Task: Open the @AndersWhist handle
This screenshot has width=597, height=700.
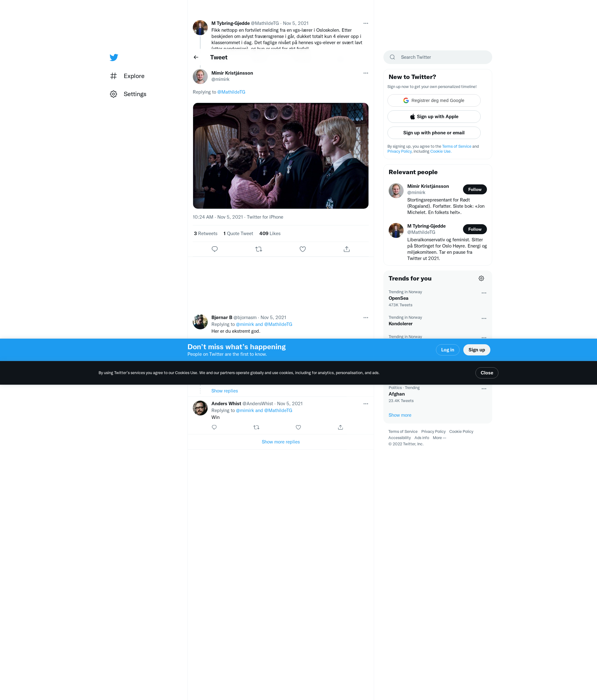Action: [x=257, y=404]
